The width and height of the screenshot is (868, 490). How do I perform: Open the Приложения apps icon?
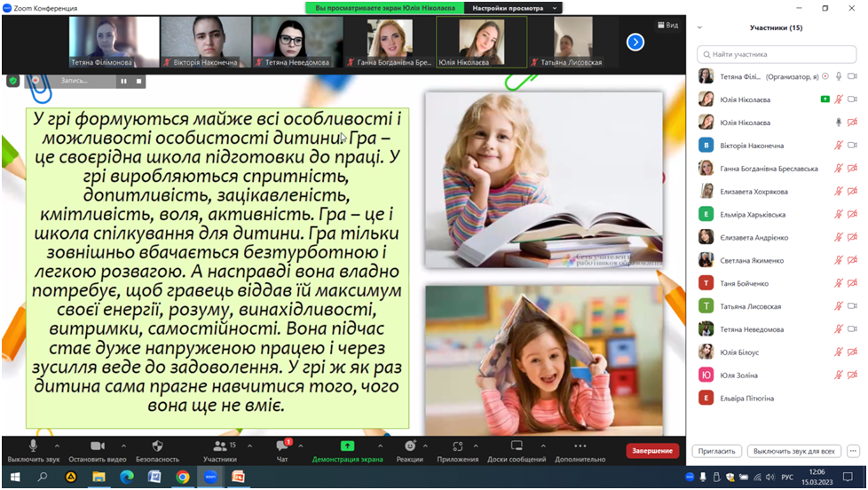(458, 446)
